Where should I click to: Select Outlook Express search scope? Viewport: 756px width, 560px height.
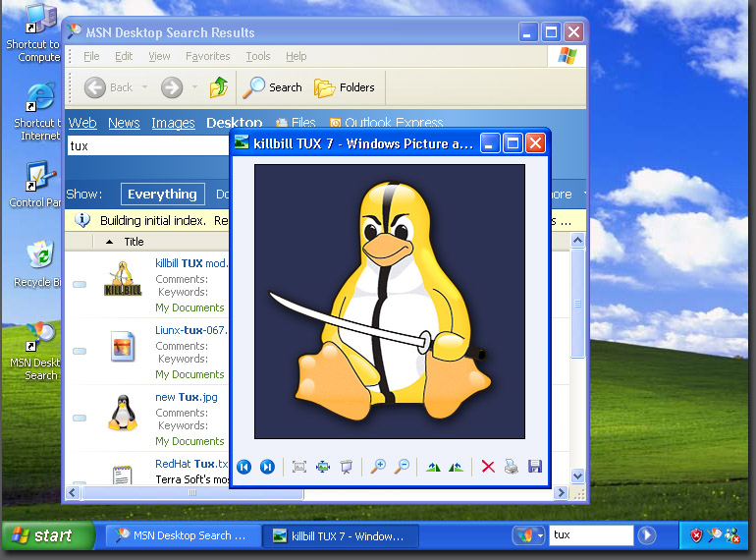[387, 123]
